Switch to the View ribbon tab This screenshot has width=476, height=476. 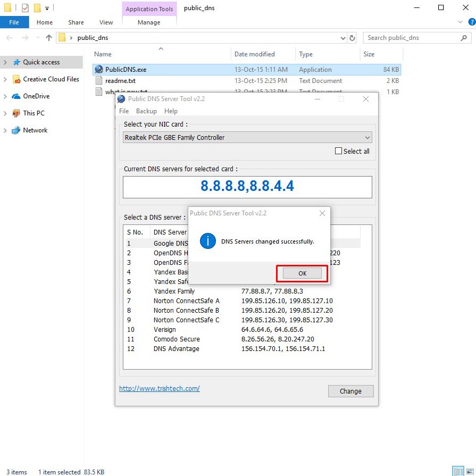[x=106, y=22]
